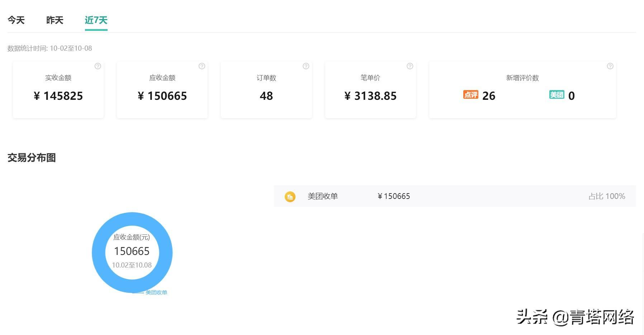Viewport: 644px width, 335px height.
Task: Switch to the 今天 tab
Action: [x=16, y=20]
